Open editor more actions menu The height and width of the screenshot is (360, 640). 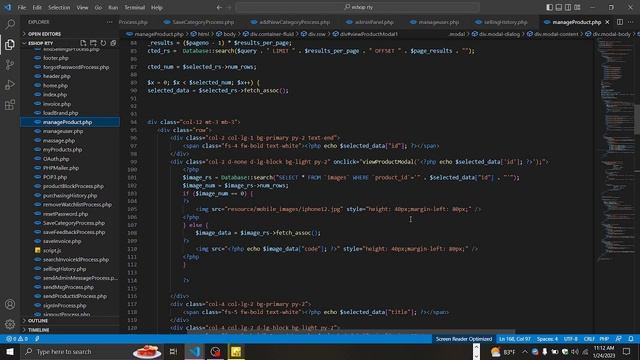click(631, 22)
